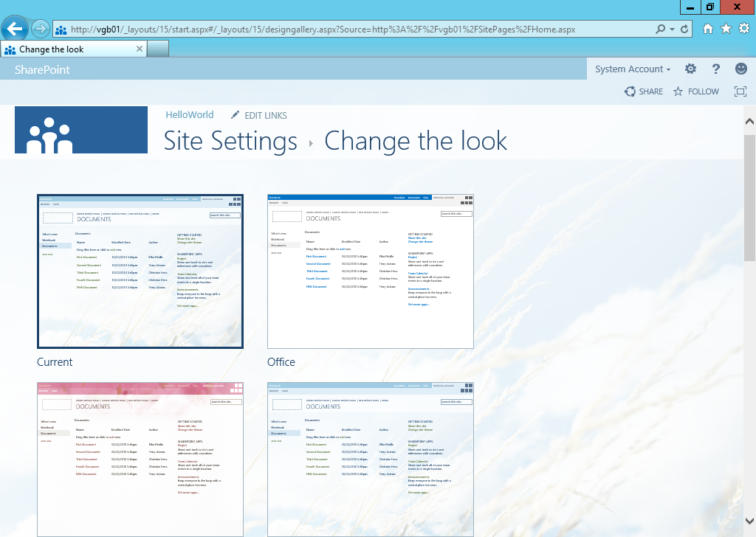Click the HelloWorld site link
Viewport: 756px width, 537px height.
[x=189, y=115]
